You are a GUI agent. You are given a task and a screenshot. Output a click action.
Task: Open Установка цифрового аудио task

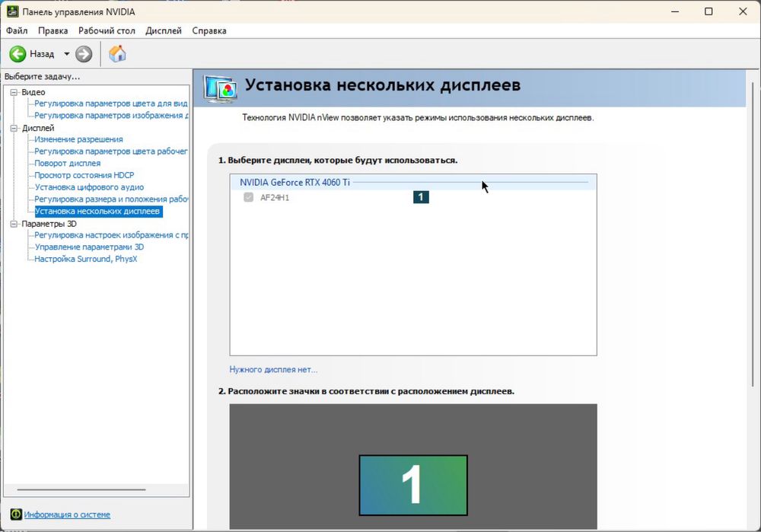click(89, 187)
